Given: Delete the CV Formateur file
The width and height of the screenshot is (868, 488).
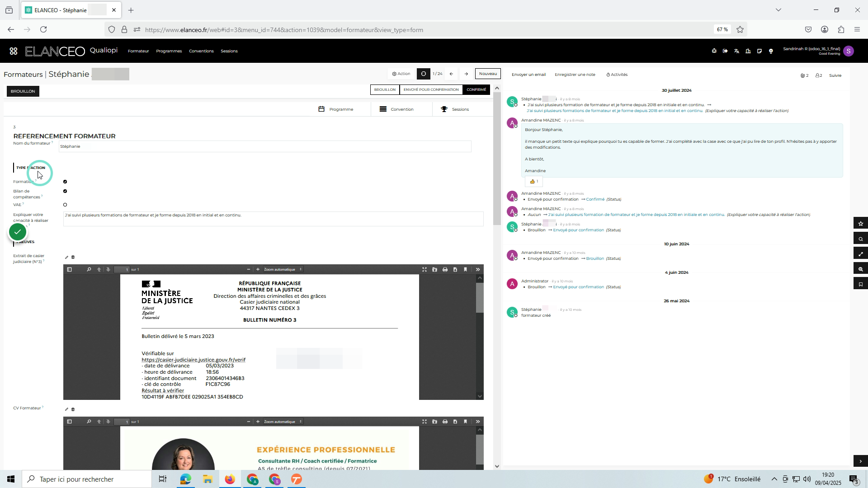Looking at the screenshot, I should [73, 409].
